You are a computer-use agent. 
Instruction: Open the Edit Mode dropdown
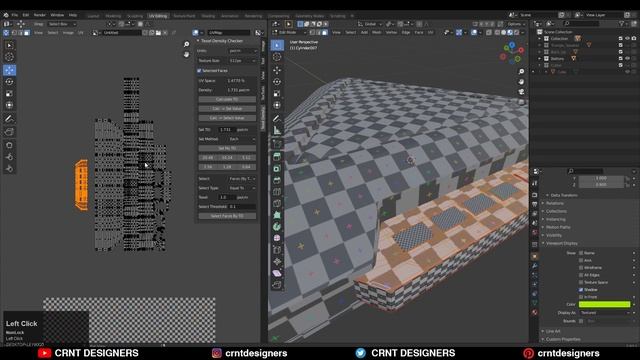tap(289, 32)
